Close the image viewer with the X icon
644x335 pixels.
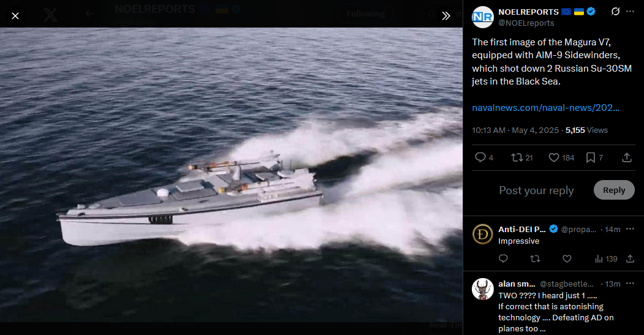click(x=15, y=16)
